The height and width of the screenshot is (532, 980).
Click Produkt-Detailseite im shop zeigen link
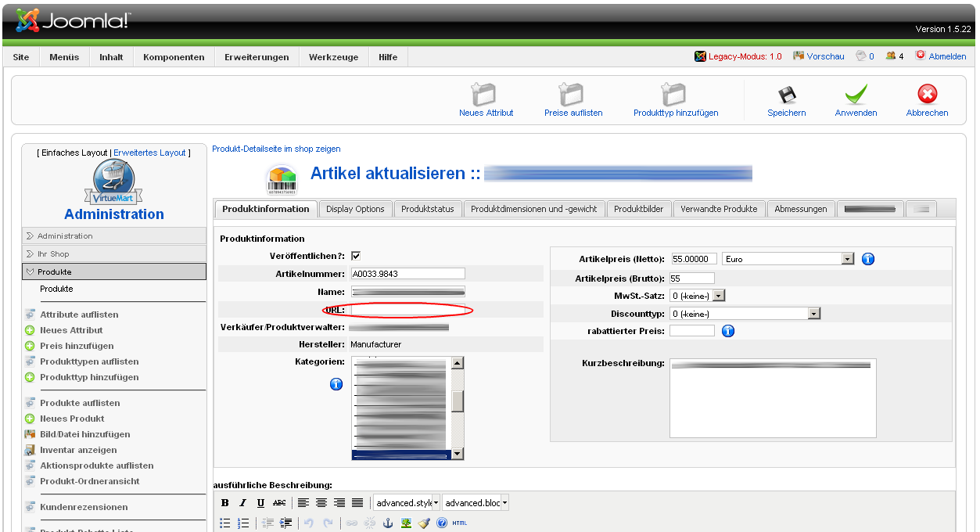tap(276, 149)
